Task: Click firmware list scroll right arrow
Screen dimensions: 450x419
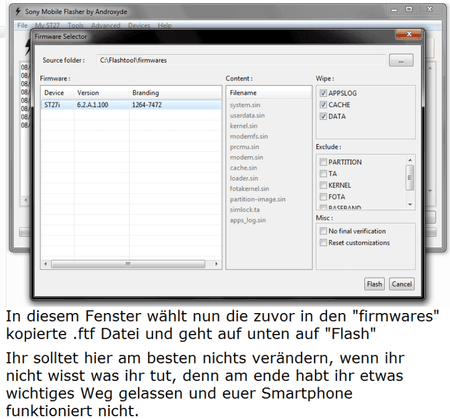Action: pos(216,264)
